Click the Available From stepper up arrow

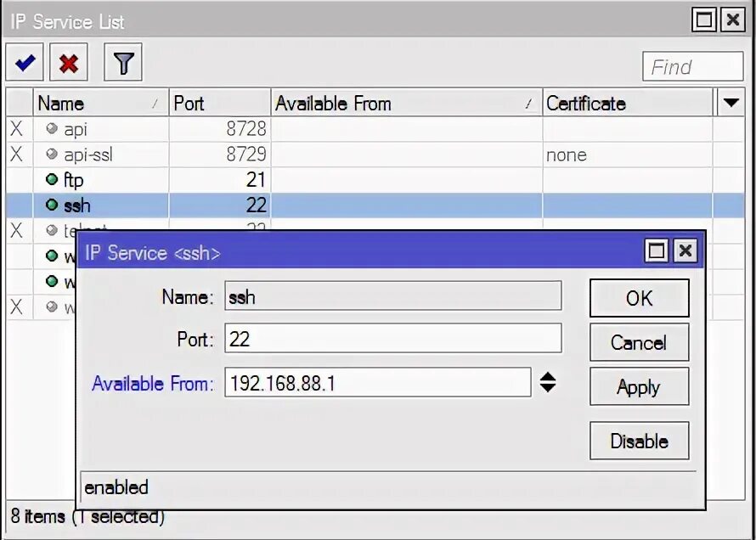point(548,378)
